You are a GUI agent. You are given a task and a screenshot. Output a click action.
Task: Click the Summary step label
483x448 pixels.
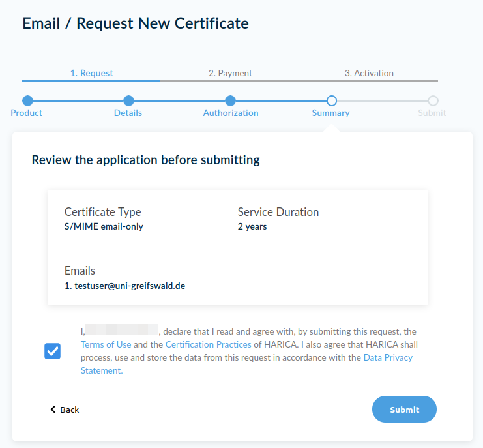point(330,113)
